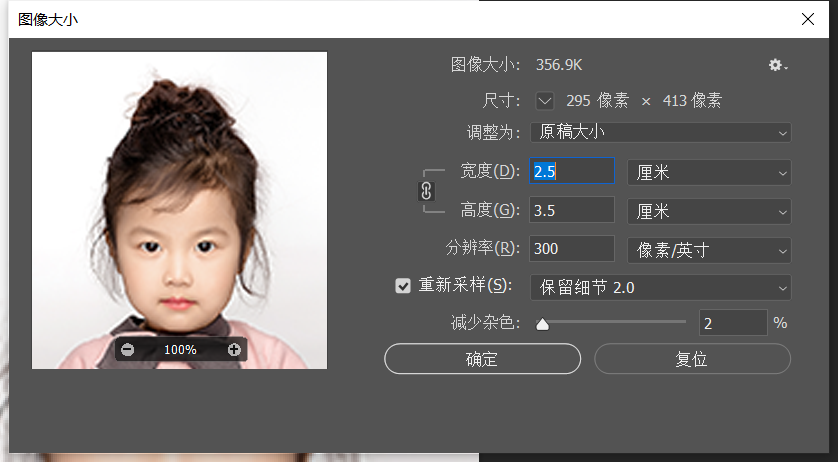Click the 分辨率 input field showing 300

572,249
